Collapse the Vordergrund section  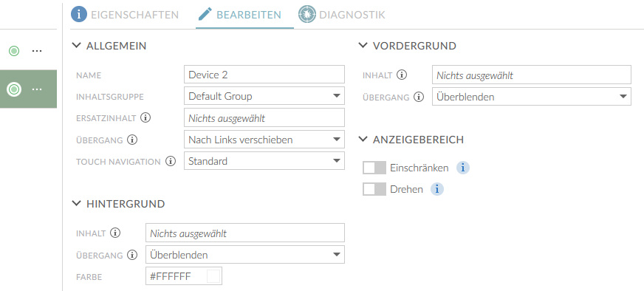[363, 45]
